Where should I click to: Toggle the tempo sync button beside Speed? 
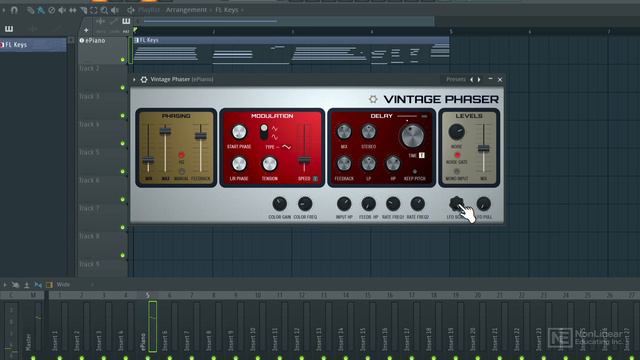[x=316, y=179]
